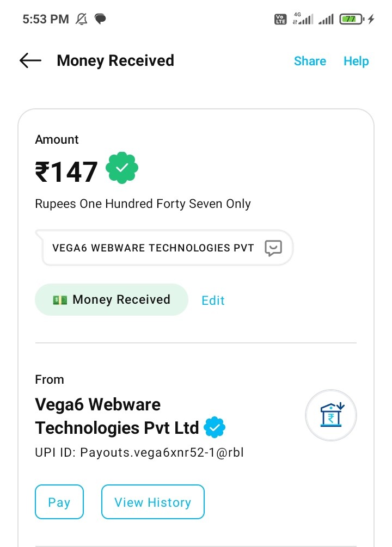Screen dimensions: 392x547
Task: Tap the UPI ID Payouts.vega6xnr52-1@rbl text
Action: [x=139, y=453]
